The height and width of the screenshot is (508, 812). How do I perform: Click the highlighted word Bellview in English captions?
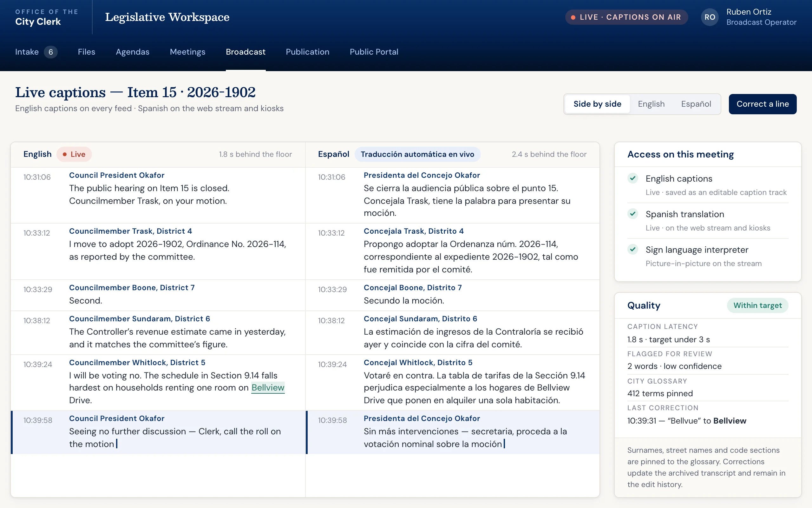(268, 387)
